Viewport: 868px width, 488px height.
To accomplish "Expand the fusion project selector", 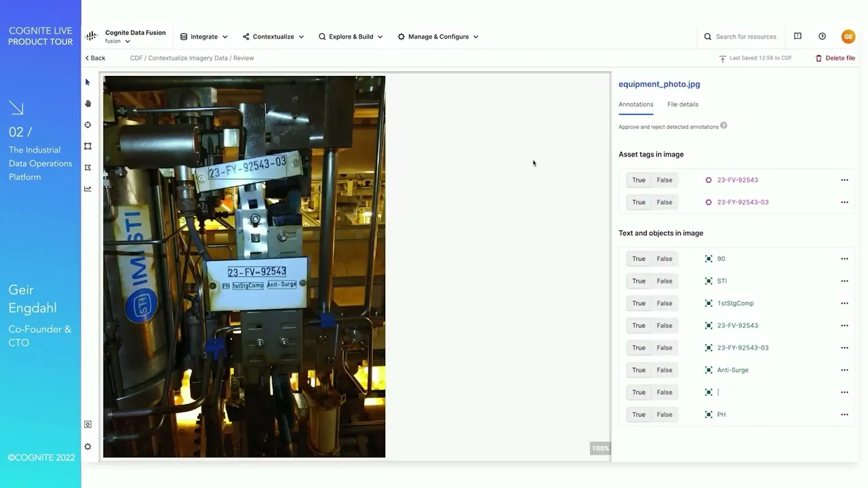I will (117, 41).
